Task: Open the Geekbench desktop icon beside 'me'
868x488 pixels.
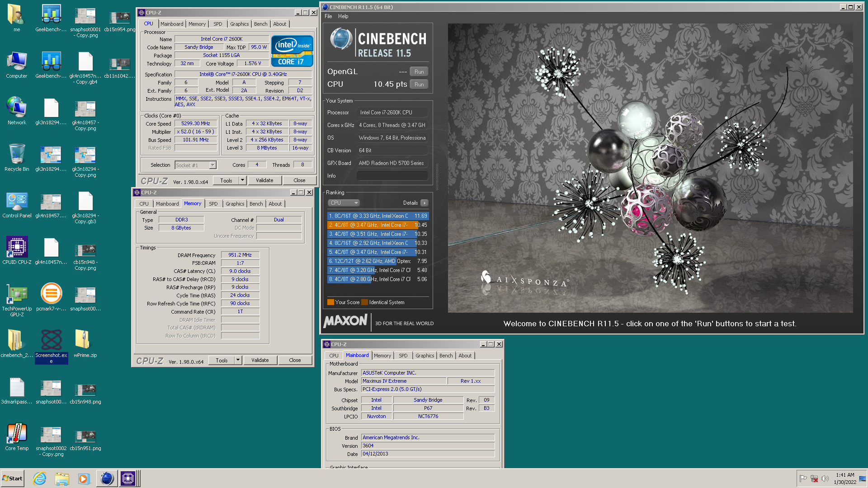Action: (x=51, y=18)
